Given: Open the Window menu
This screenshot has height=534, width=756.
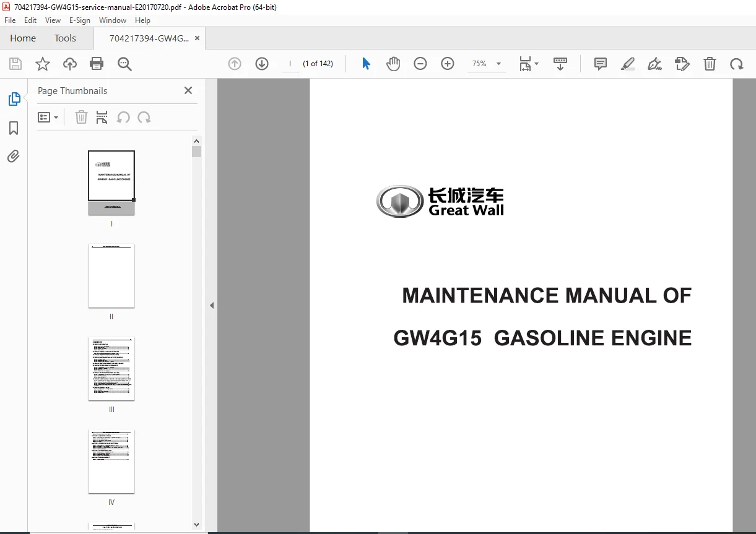Looking at the screenshot, I should tap(113, 20).
